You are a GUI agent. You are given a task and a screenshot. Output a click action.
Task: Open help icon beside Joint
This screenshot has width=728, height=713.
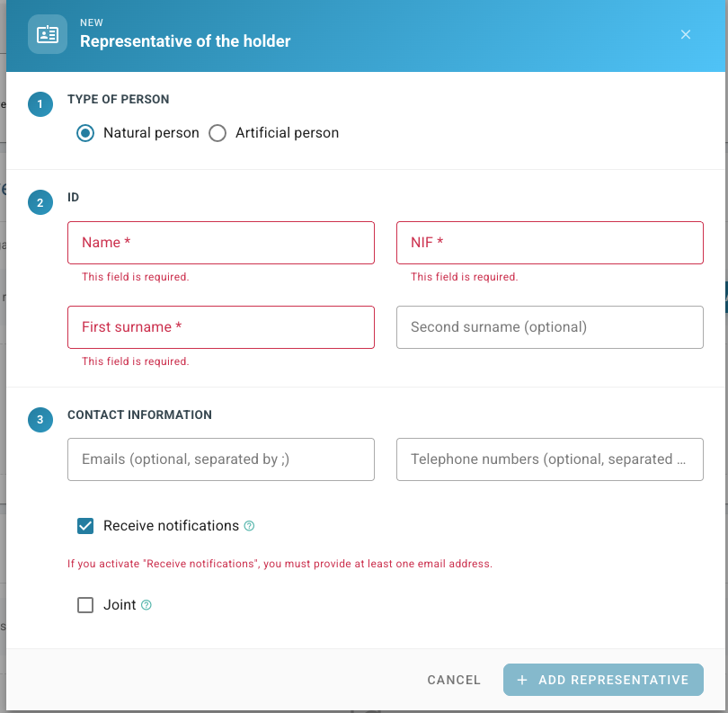[146, 605]
